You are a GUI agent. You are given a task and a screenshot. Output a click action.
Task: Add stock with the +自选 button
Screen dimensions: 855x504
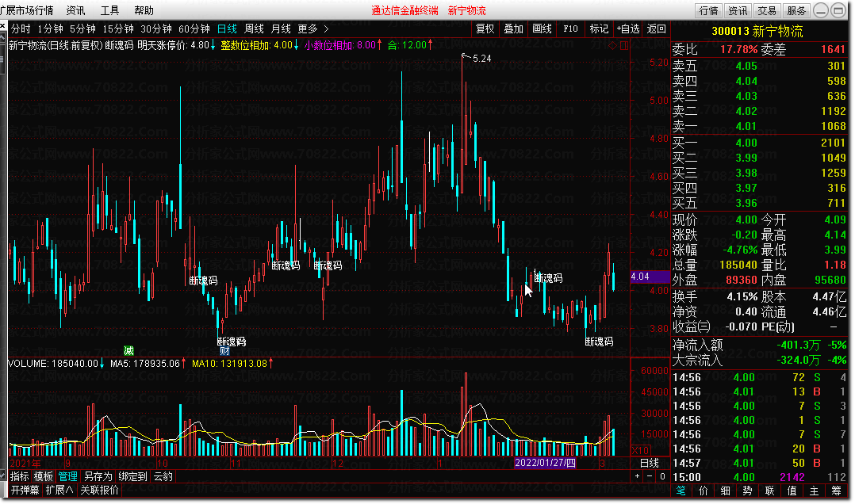pyautogui.click(x=627, y=29)
